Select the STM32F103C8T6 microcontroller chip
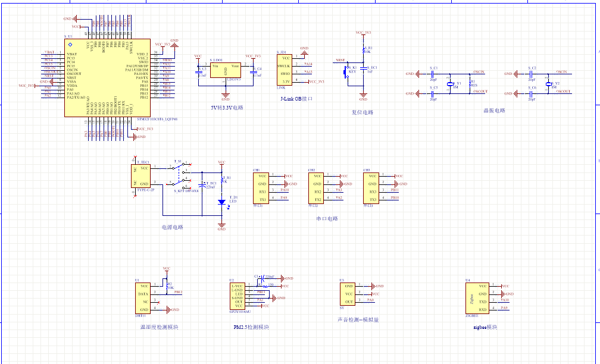This screenshot has width=600, height=364. click(x=107, y=77)
